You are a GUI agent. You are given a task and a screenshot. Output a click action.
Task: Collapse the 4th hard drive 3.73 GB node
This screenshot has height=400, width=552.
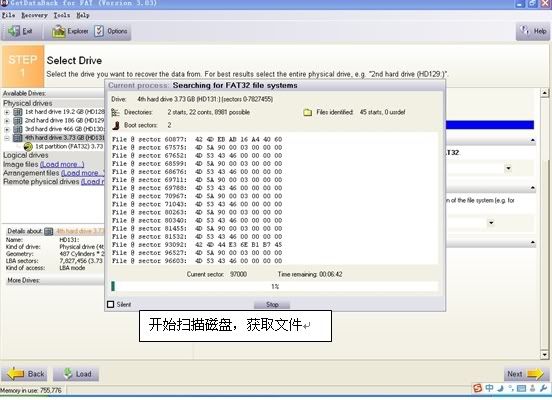coord(7,138)
